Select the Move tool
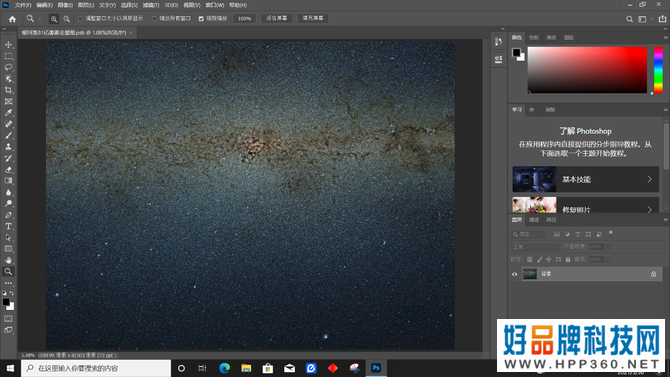The height and width of the screenshot is (377, 670). click(8, 45)
